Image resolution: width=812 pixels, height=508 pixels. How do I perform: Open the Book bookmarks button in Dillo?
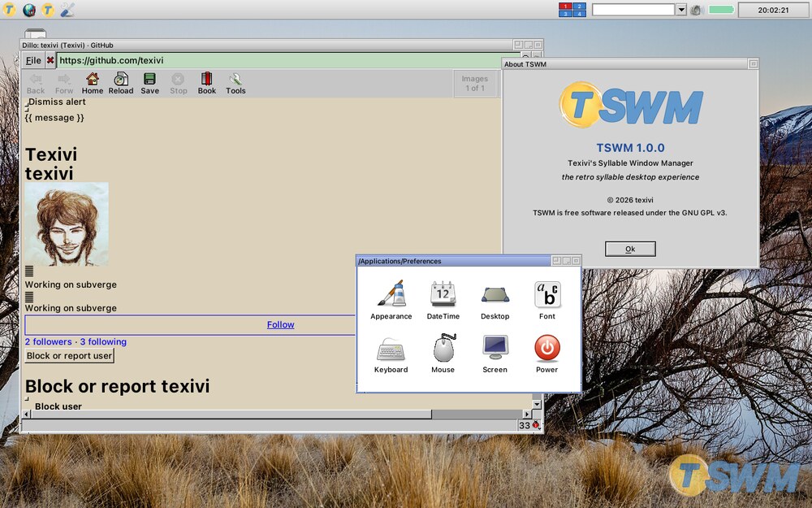pos(206,84)
